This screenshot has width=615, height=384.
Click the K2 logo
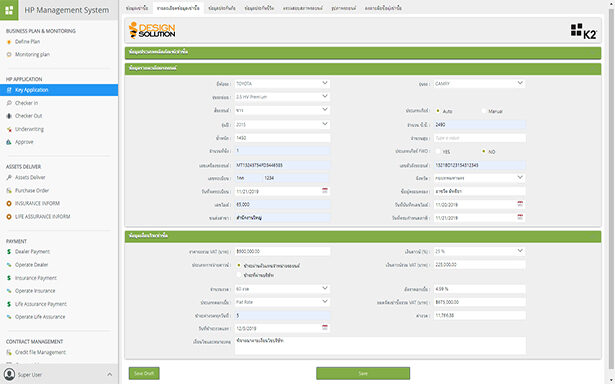[584, 31]
